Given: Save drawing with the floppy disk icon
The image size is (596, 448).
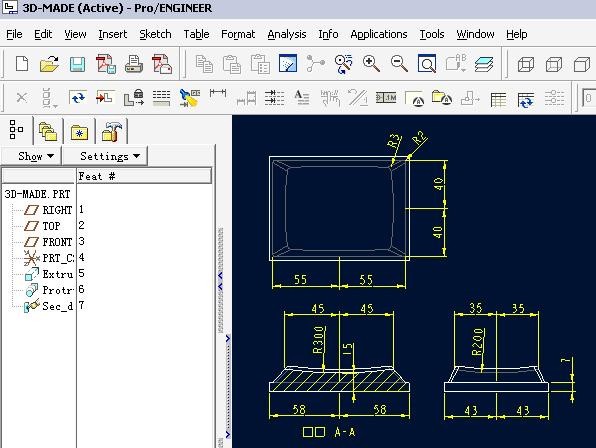Looking at the screenshot, I should (x=77, y=64).
